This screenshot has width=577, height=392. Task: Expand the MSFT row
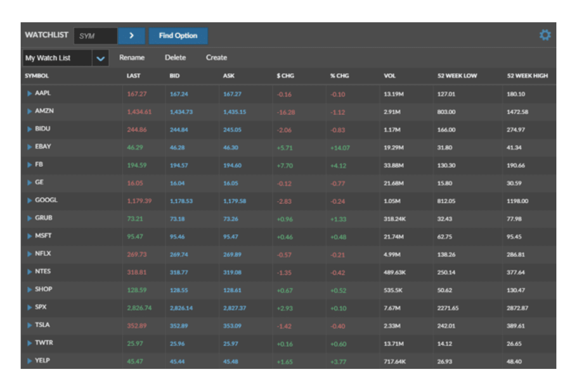[x=29, y=236]
